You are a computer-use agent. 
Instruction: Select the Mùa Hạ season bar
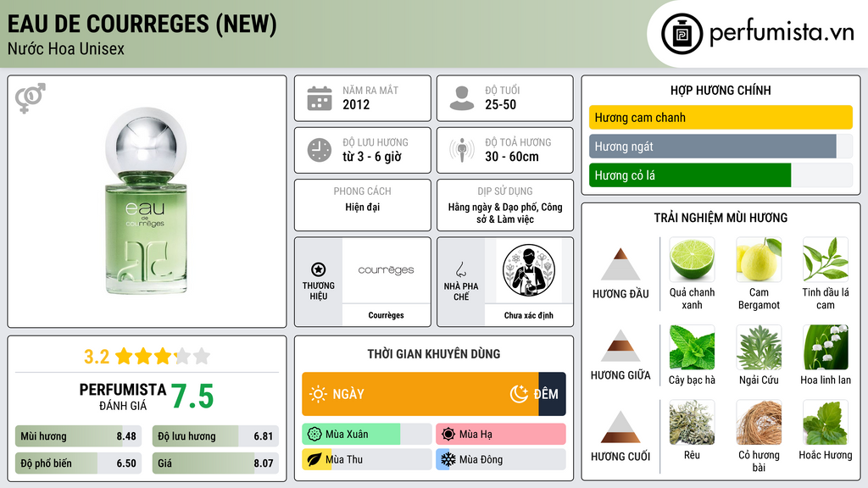coord(501,435)
